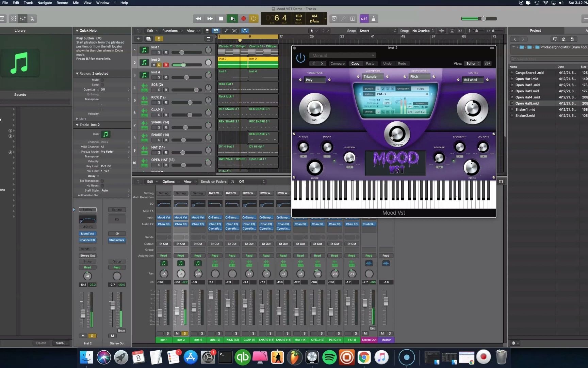
Task: Click the Stop transport button
Action: point(221,19)
